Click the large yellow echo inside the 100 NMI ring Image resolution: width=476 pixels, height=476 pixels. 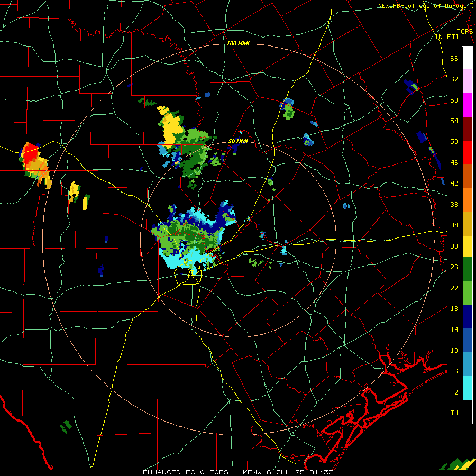tap(171, 127)
